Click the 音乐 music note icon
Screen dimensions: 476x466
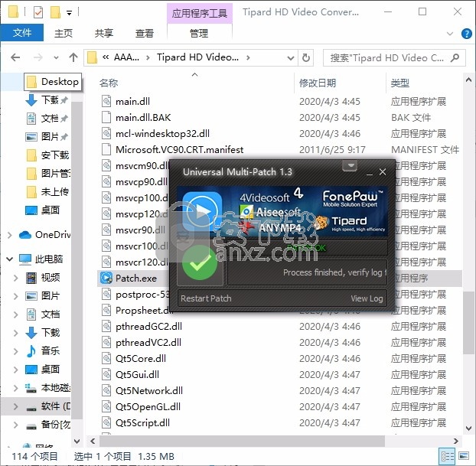pyautogui.click(x=31, y=351)
